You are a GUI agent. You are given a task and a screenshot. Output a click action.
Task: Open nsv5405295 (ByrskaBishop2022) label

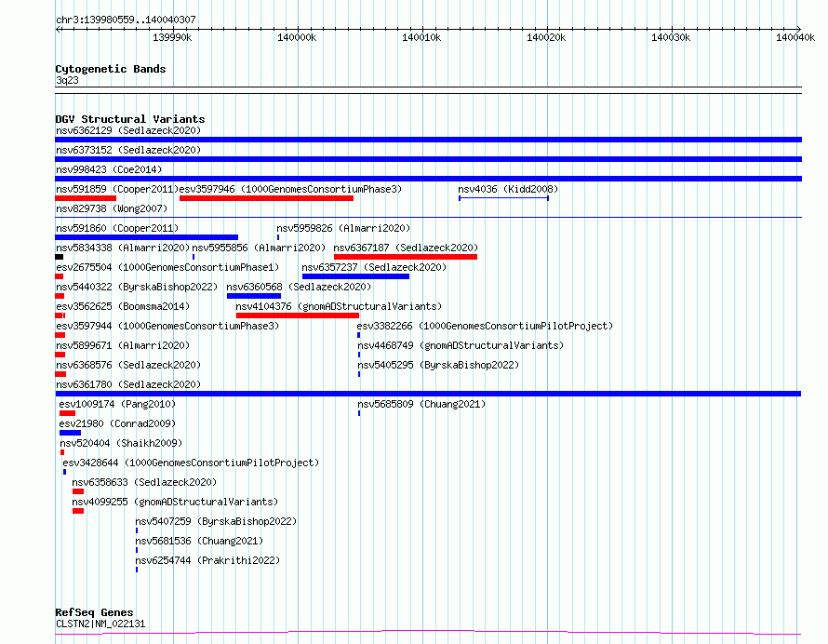point(438,365)
